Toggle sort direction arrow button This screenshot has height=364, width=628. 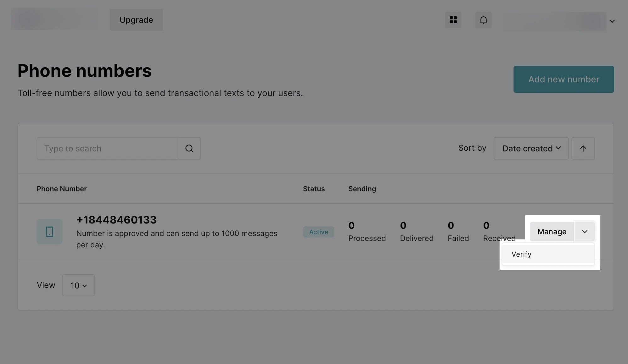583,148
